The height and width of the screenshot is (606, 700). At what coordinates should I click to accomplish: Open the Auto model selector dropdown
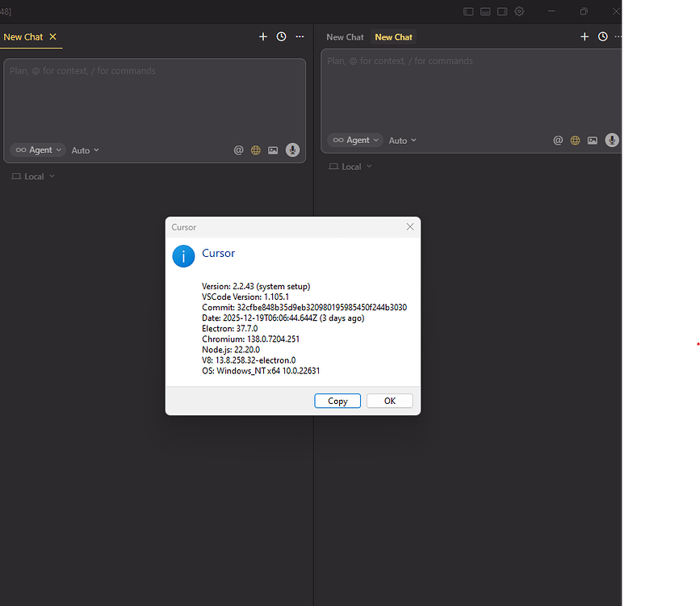(x=84, y=150)
